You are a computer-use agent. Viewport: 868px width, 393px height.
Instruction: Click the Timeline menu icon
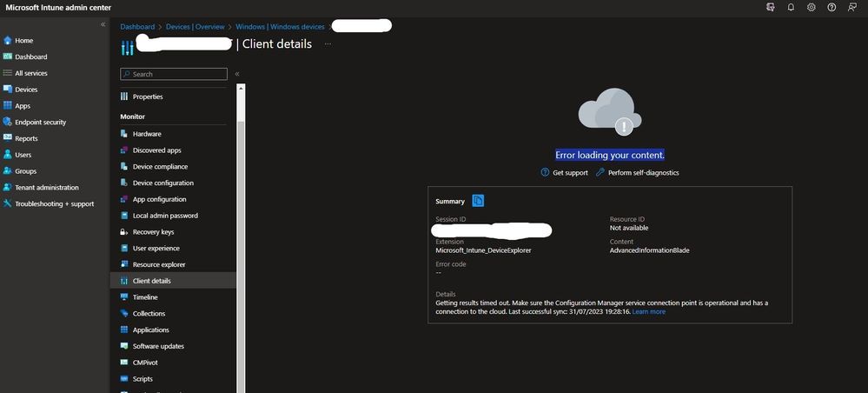tap(124, 297)
